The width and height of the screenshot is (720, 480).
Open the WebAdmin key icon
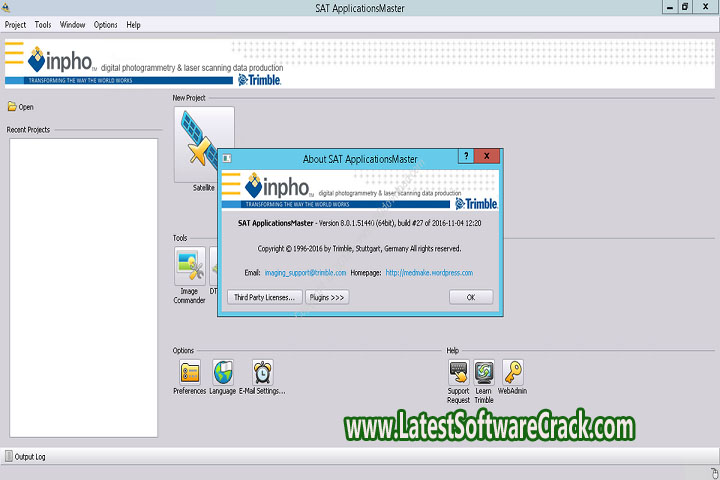(512, 373)
